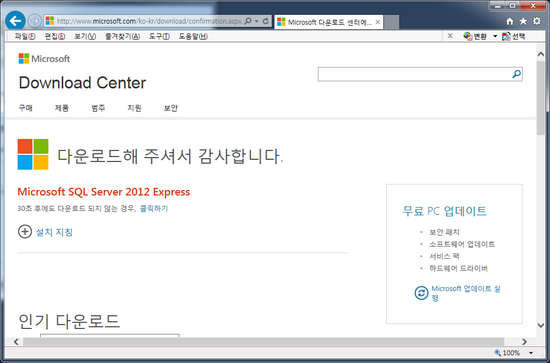Click the Microsoft logo in page header
550x363 pixels.
tap(44, 59)
